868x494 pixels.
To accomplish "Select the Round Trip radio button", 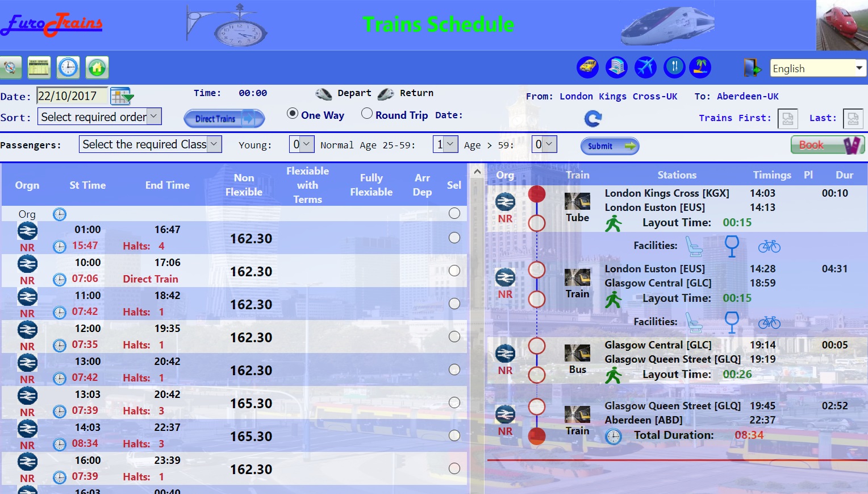I will pos(367,114).
